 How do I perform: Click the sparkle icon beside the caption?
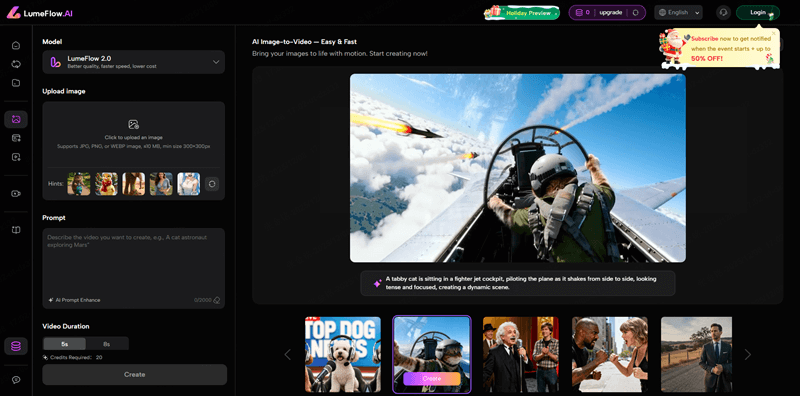pos(378,283)
